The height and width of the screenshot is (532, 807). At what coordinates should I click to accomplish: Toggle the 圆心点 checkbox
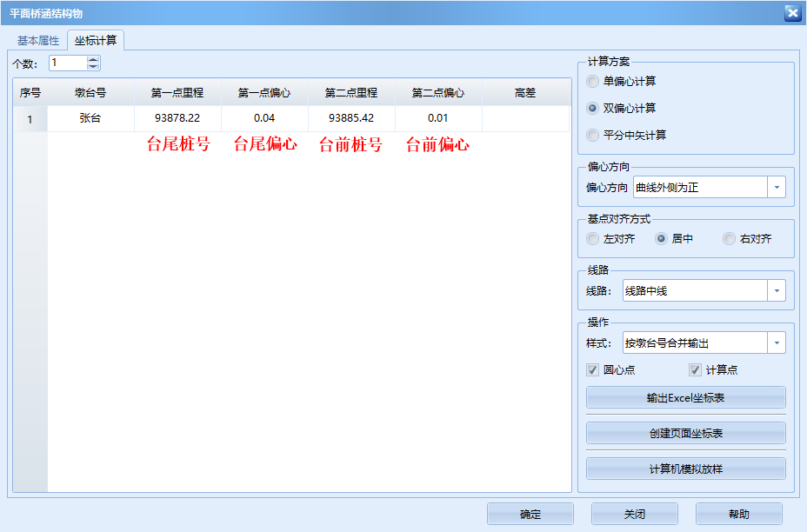(x=593, y=369)
